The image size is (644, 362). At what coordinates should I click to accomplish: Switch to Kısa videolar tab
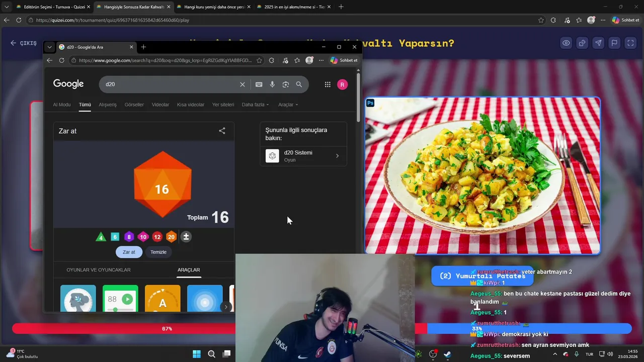(x=191, y=105)
